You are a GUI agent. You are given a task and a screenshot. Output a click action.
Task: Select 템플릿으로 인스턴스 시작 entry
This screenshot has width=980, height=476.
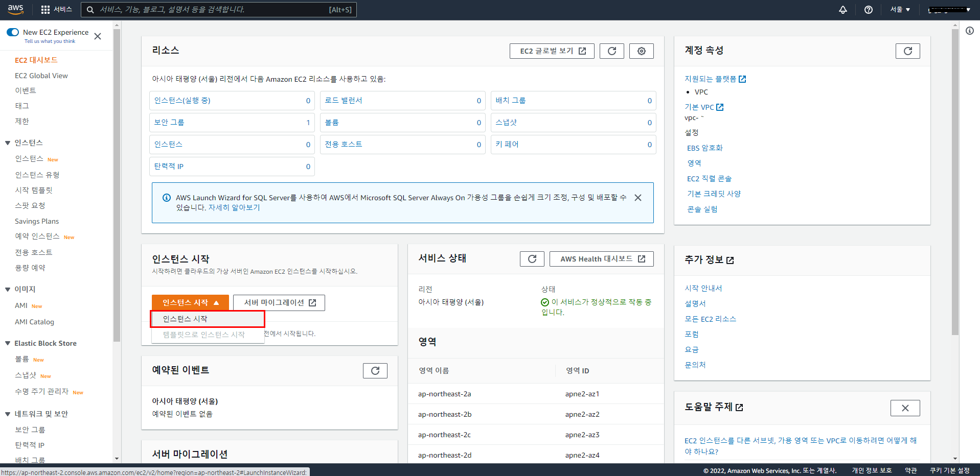pyautogui.click(x=208, y=335)
